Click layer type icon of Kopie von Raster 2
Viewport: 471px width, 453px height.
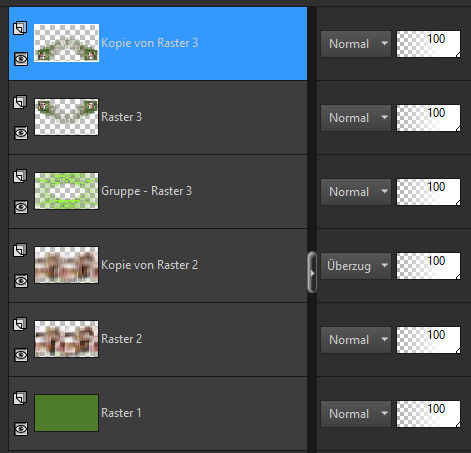[20, 250]
